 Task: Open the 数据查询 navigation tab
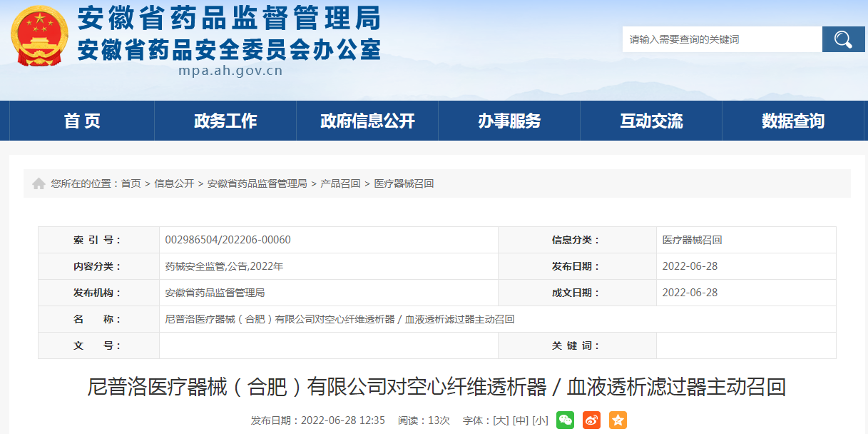click(793, 121)
